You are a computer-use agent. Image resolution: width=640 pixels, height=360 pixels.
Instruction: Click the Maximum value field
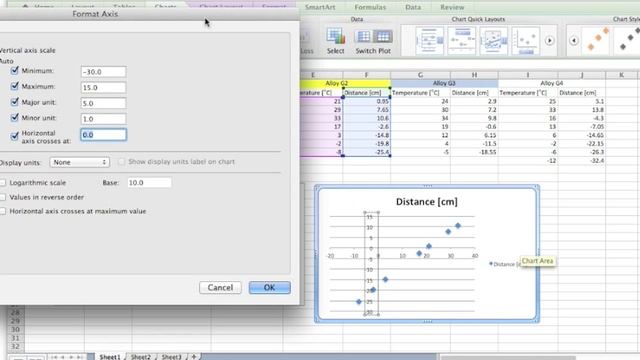103,87
